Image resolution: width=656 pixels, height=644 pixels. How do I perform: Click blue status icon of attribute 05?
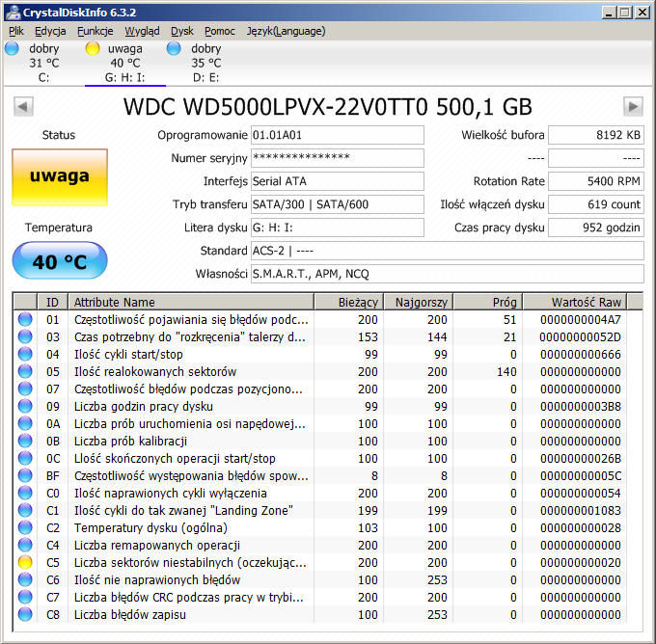click(25, 371)
